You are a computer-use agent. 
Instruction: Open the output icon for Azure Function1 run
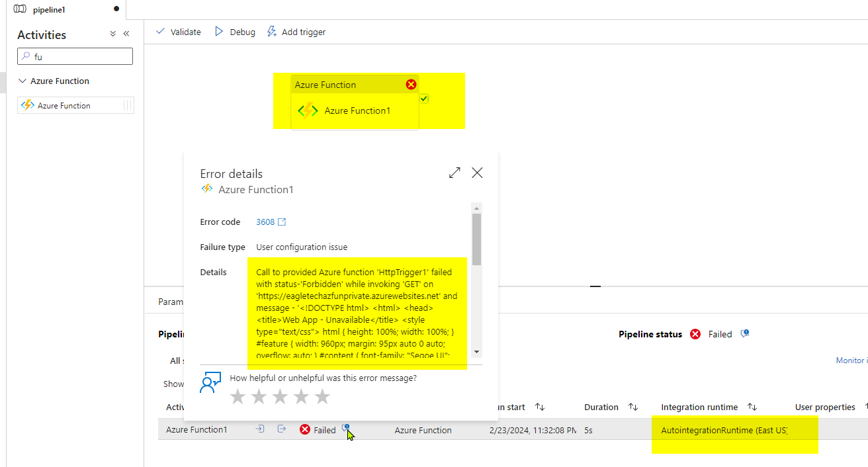pyautogui.click(x=281, y=429)
